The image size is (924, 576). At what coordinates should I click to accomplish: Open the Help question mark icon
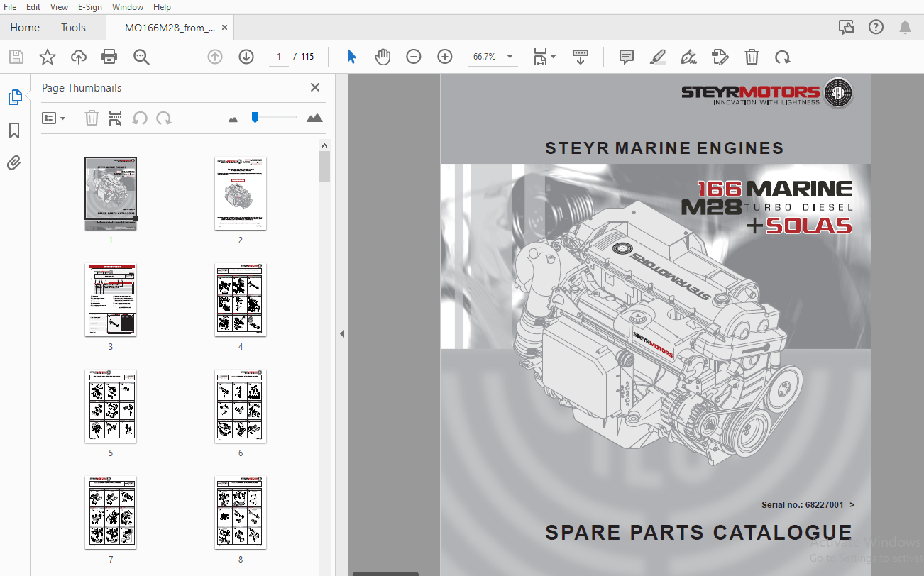876,27
